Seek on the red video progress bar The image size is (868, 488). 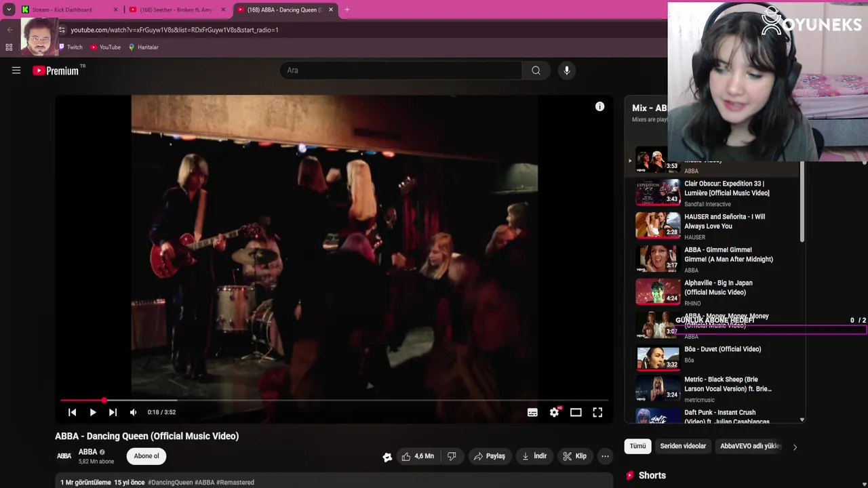point(334,401)
